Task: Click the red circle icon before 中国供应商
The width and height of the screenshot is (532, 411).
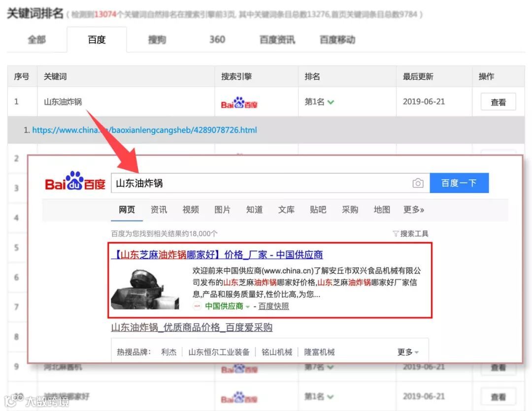Action: pos(197,306)
